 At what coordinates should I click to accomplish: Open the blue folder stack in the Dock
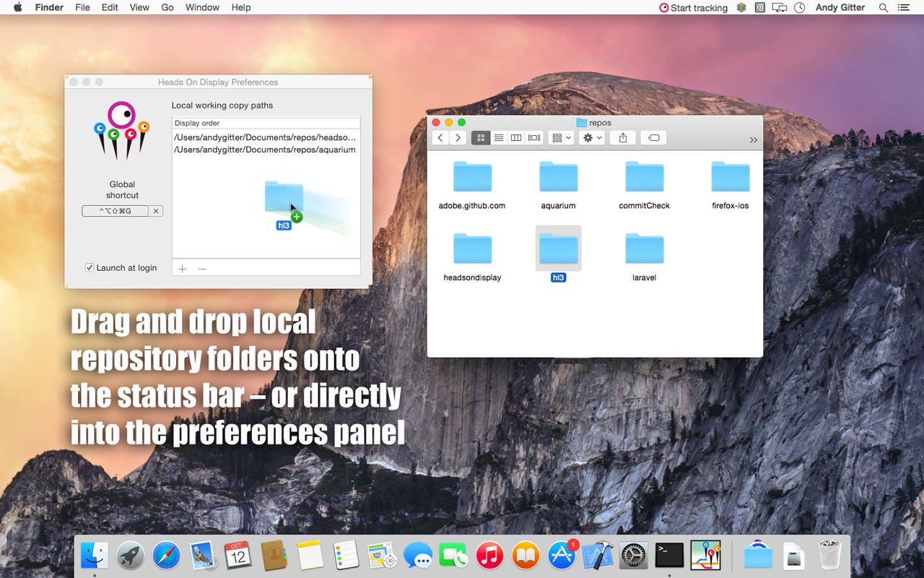click(758, 556)
